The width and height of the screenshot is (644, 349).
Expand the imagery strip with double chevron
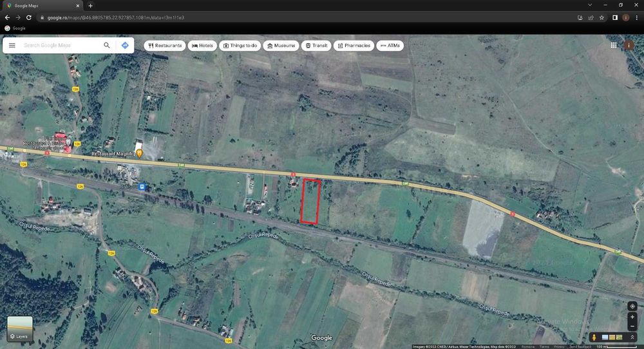[632, 337]
